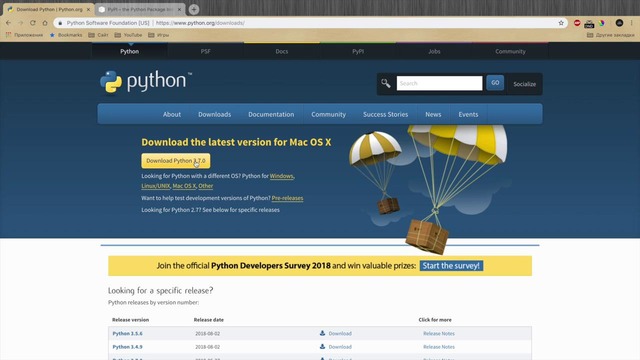Open the red adblock extension icon
This screenshot has height=360, width=640.
577,23
